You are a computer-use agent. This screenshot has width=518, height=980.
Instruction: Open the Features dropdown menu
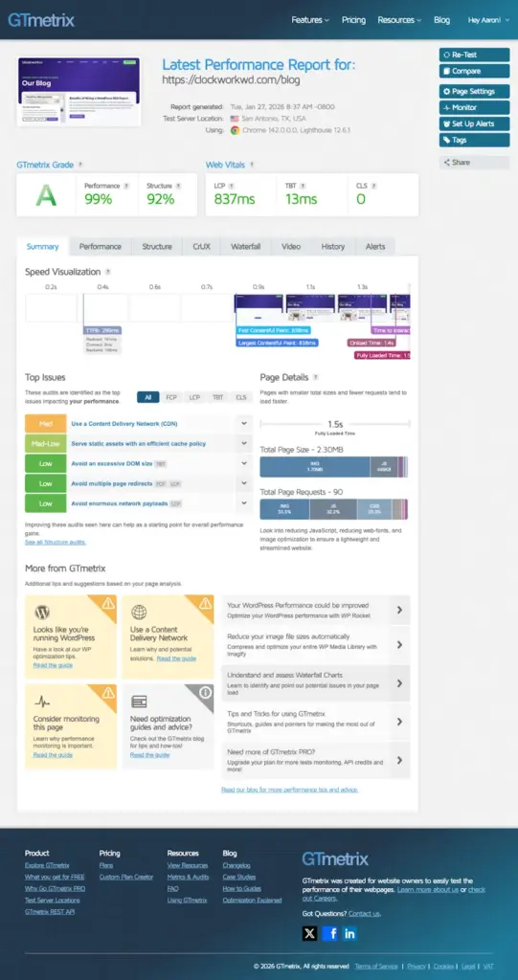310,20
